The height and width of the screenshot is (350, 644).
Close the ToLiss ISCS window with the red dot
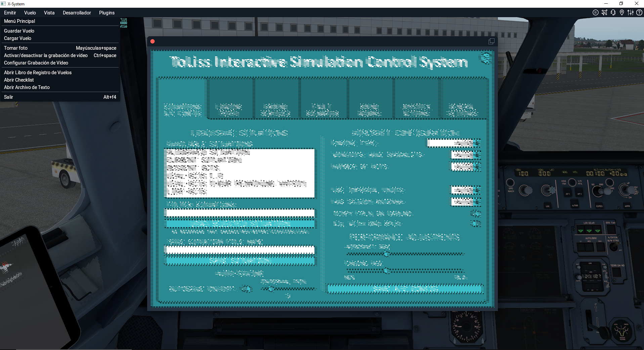click(153, 41)
